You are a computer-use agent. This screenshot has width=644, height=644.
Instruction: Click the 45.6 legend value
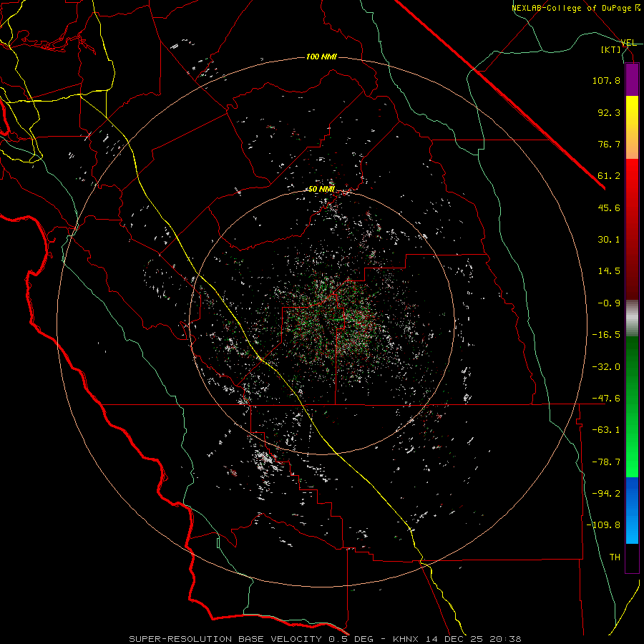pos(609,208)
